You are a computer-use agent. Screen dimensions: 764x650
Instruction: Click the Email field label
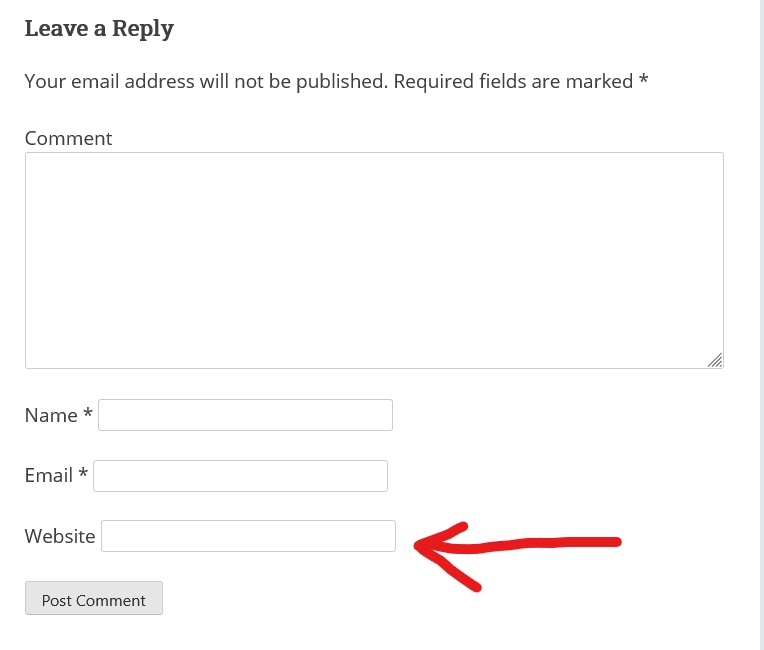click(49, 476)
